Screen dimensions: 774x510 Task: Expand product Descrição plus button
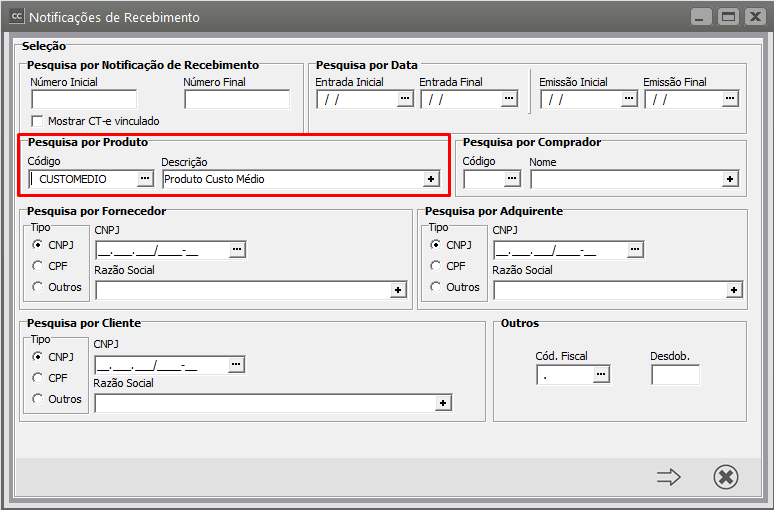point(431,179)
